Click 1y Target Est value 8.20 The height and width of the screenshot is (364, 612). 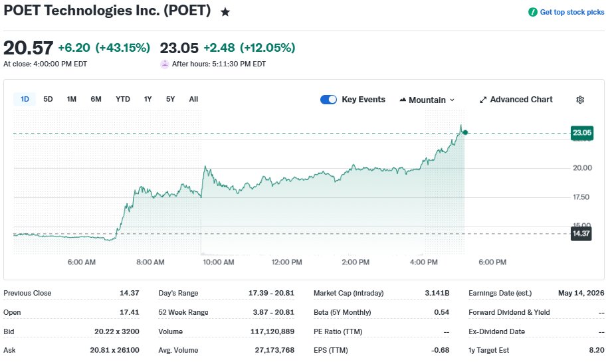(x=597, y=350)
